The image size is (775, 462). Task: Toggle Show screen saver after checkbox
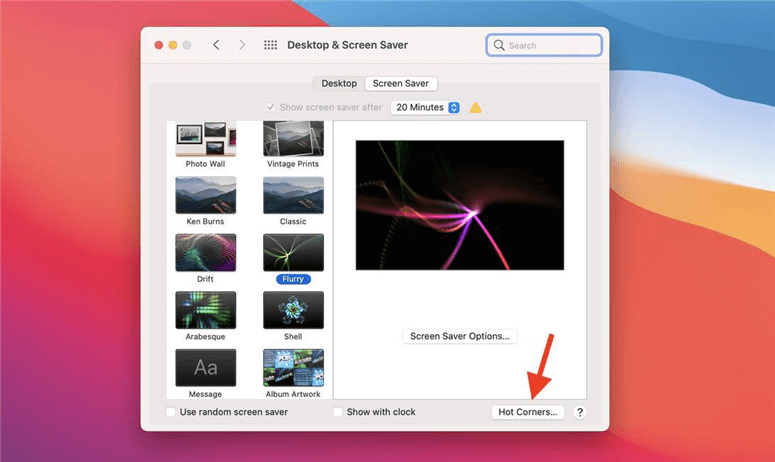click(x=270, y=107)
